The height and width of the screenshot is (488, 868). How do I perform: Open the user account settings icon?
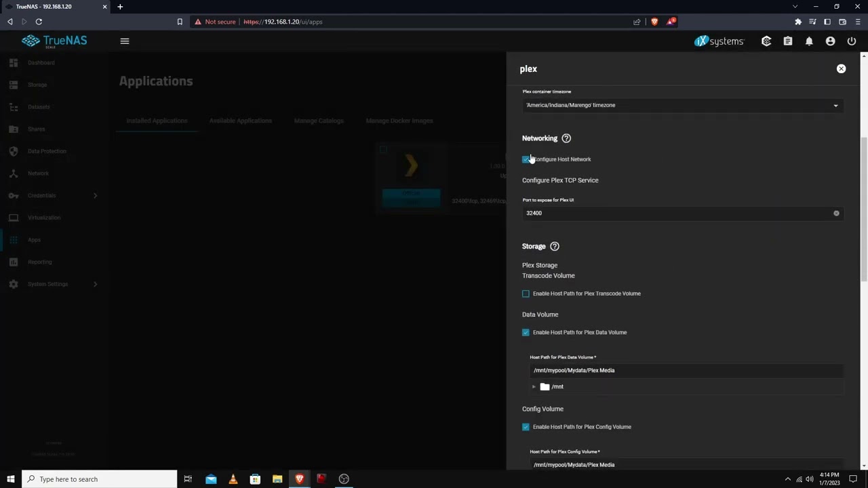click(x=830, y=41)
